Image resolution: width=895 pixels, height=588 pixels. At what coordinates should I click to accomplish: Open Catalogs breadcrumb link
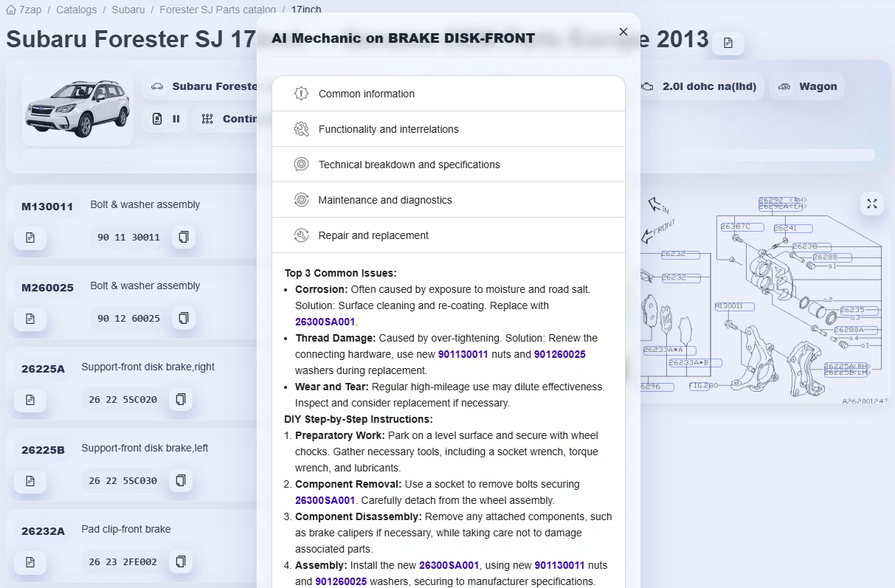pos(76,10)
